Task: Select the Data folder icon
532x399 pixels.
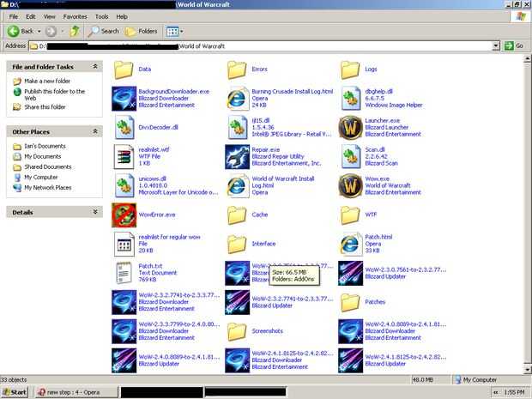Action: tap(124, 70)
